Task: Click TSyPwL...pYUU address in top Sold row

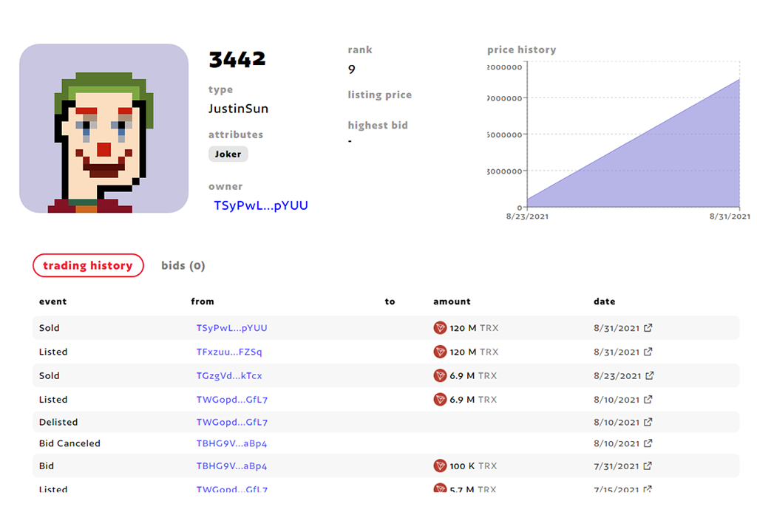Action: (x=231, y=328)
